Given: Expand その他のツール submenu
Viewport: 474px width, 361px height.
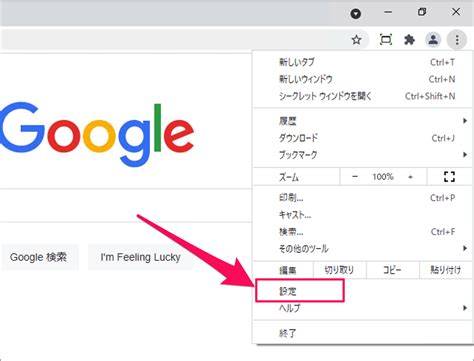Looking at the screenshot, I should [x=362, y=249].
